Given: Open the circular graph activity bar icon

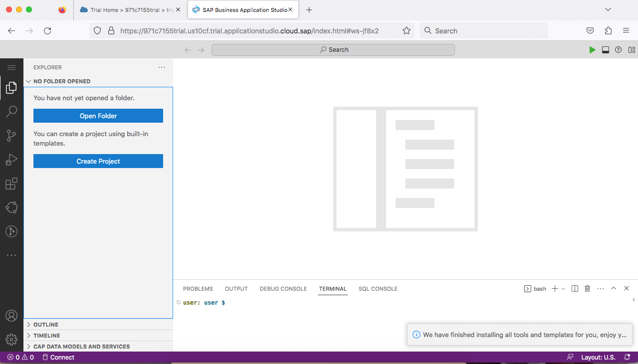Looking at the screenshot, I should tap(11, 207).
